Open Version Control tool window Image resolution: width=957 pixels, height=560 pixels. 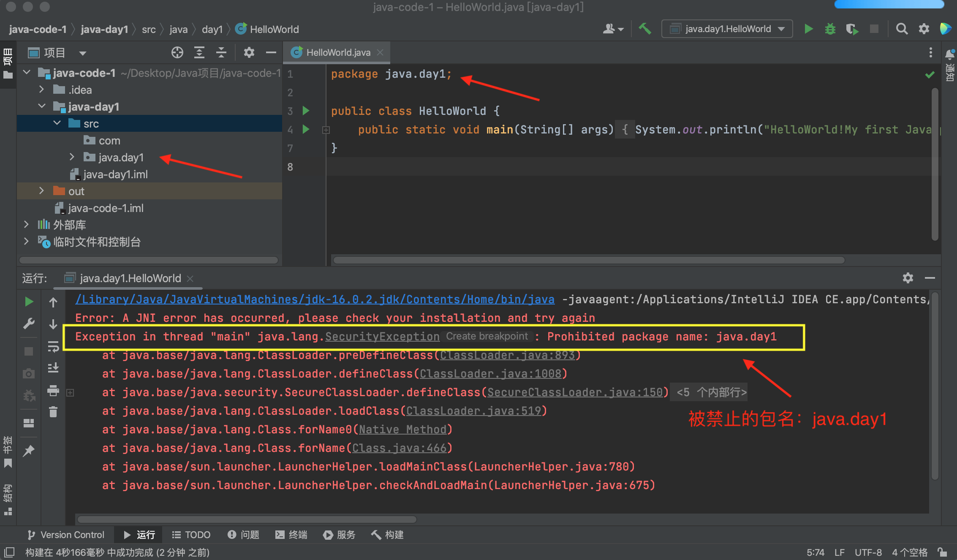click(65, 535)
